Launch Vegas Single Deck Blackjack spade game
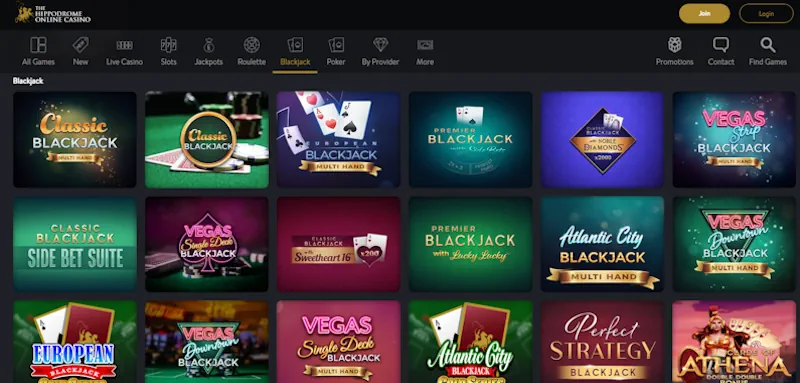Screen dimensions: 800x383 click(x=207, y=244)
